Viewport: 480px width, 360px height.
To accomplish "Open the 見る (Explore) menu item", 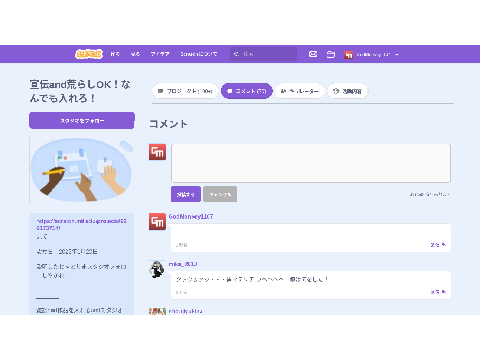I will [135, 54].
